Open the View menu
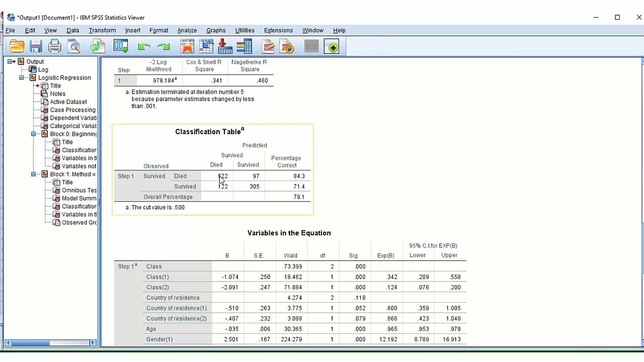 click(50, 30)
